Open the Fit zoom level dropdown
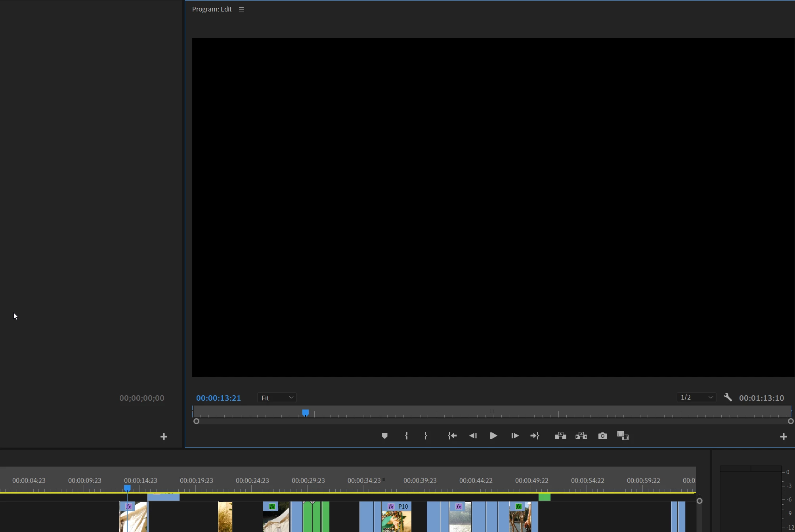Image resolution: width=795 pixels, height=532 pixels. pos(277,398)
